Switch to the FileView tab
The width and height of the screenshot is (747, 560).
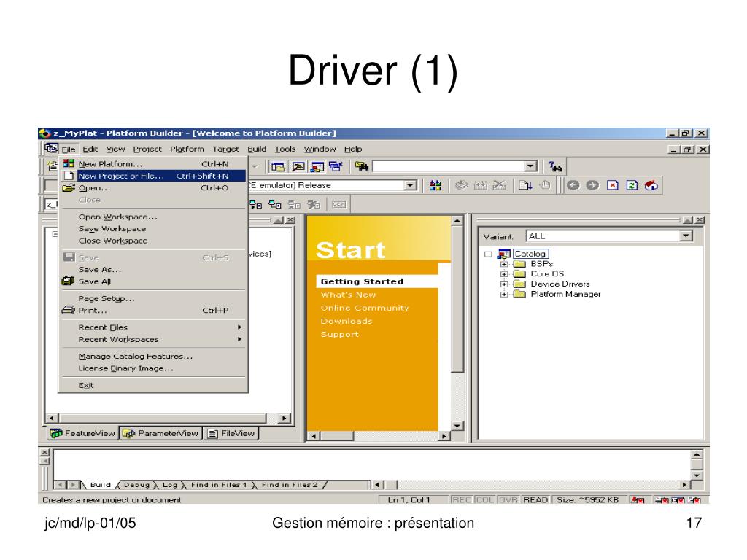point(231,433)
